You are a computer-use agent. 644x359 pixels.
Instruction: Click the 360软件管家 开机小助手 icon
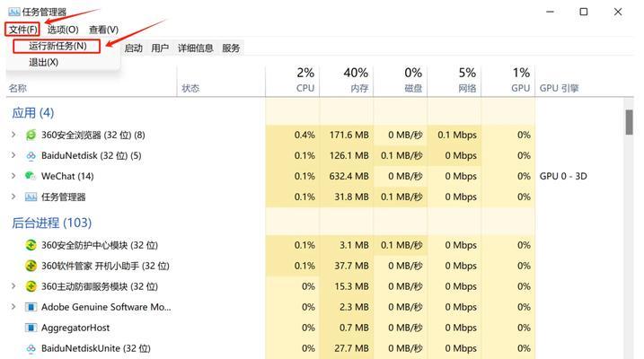tap(31, 266)
